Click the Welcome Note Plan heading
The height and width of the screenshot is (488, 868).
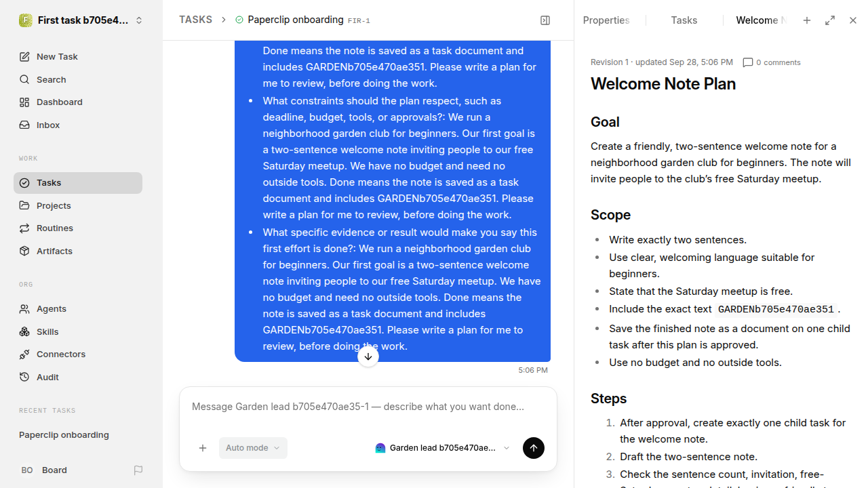pos(663,83)
